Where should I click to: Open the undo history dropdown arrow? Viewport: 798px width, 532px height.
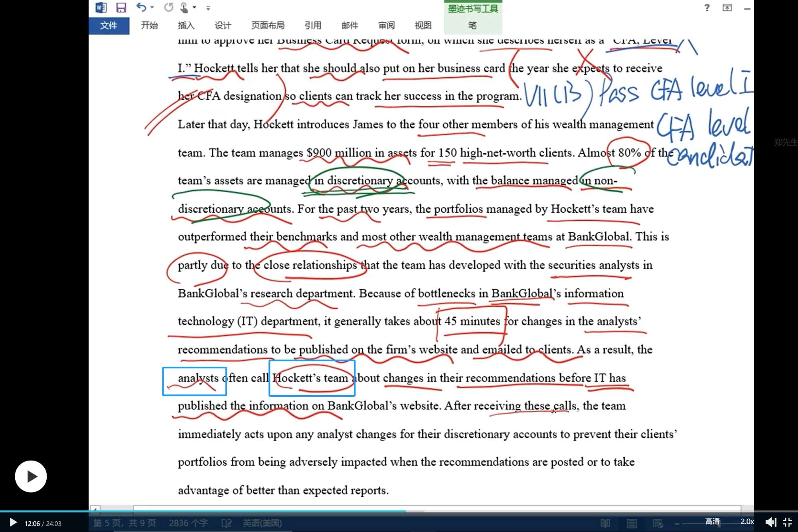click(x=152, y=7)
